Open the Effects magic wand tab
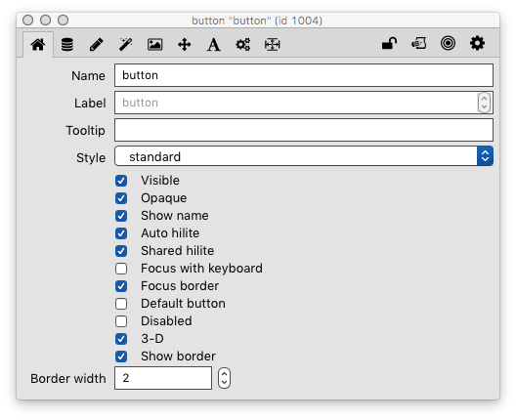516x420 pixels. tap(125, 44)
